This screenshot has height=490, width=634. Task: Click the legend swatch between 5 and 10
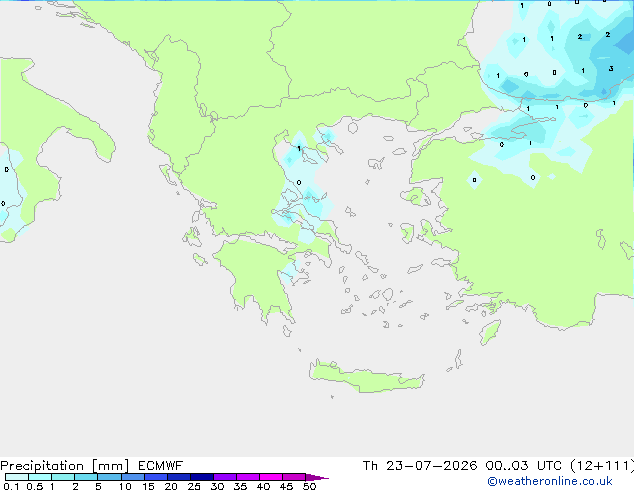109,477
